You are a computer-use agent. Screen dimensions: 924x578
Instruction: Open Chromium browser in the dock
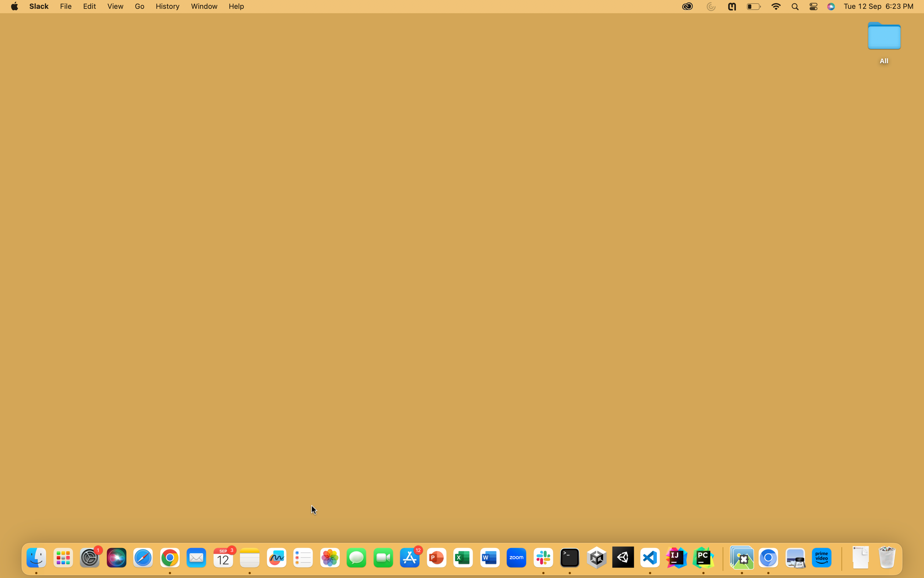pyautogui.click(x=768, y=558)
